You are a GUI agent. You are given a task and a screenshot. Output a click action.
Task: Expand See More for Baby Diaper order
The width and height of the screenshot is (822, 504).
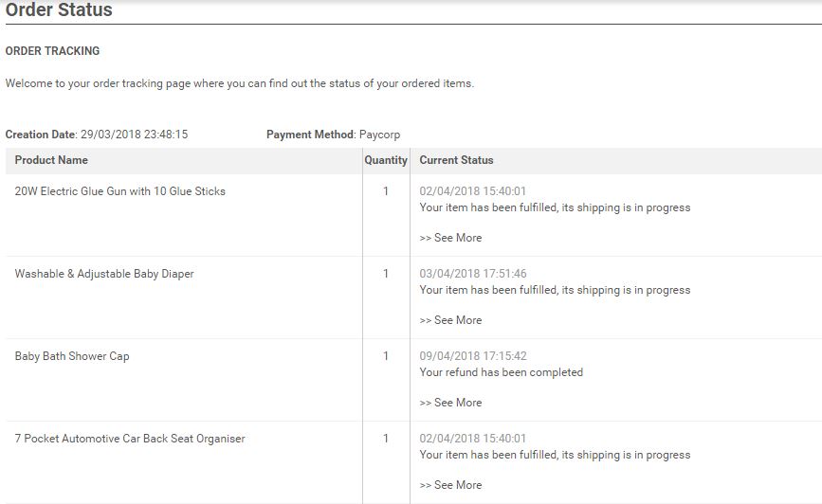point(450,320)
